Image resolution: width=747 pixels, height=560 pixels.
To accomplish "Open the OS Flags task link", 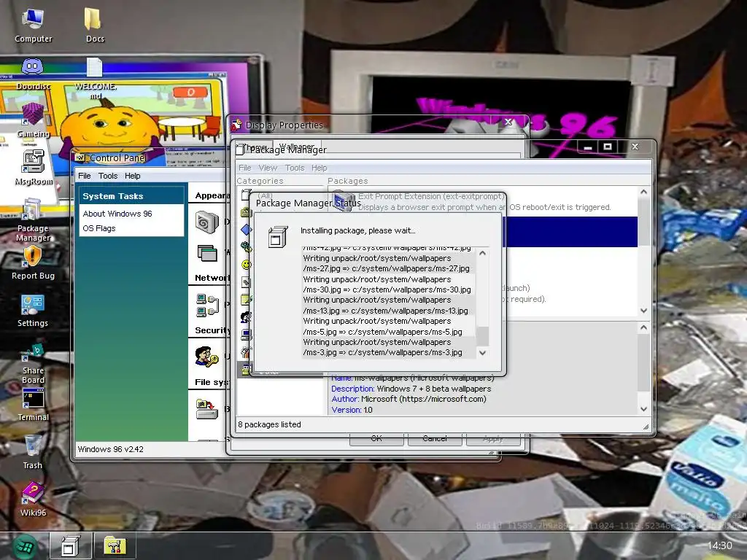I will [99, 228].
